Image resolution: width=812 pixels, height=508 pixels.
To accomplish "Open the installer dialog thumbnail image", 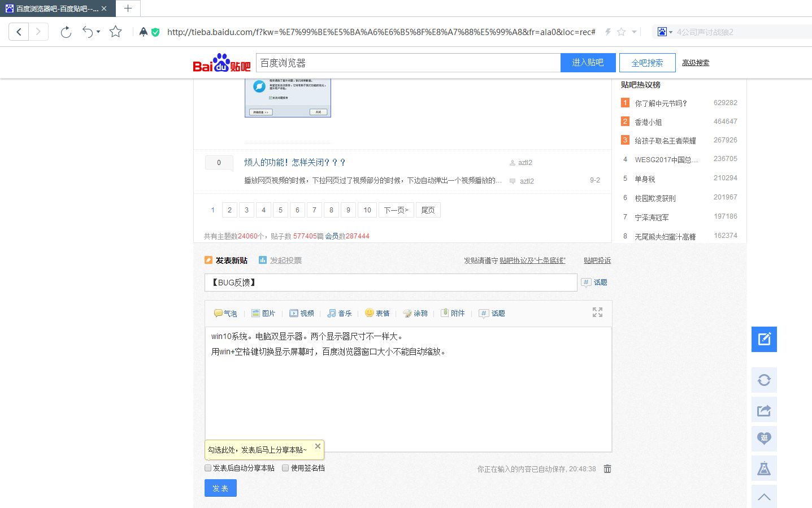I will pyautogui.click(x=288, y=98).
